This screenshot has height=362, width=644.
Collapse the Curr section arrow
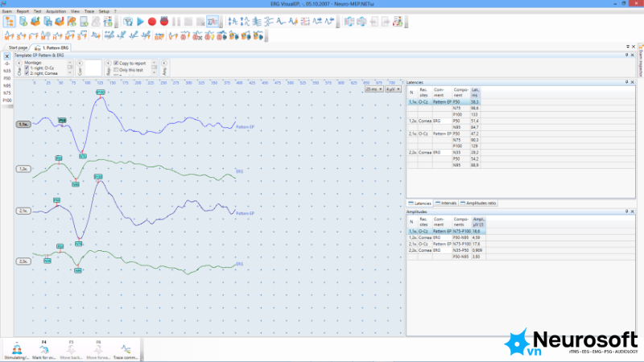tap(80, 64)
